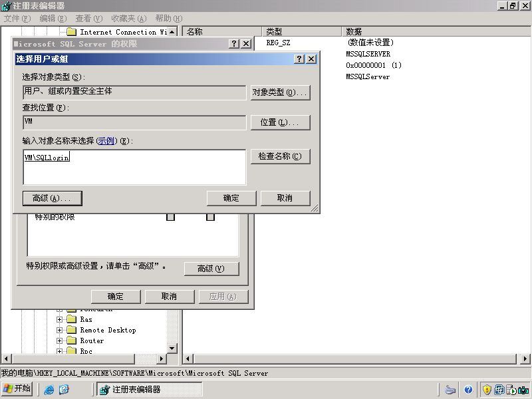
Task: Expand the Router registry key
Action: [x=59, y=340]
